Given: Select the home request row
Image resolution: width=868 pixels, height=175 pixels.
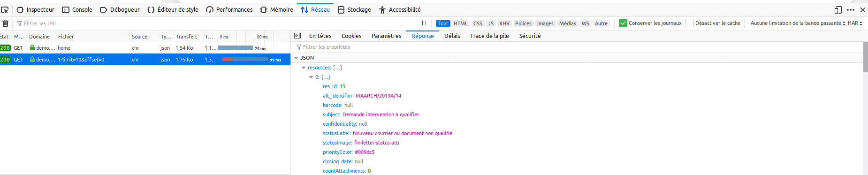Looking at the screenshot, I should [145, 48].
